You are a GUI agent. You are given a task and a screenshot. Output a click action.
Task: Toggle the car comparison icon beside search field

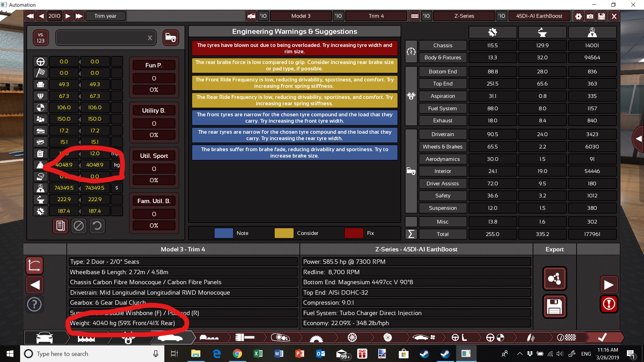click(171, 38)
